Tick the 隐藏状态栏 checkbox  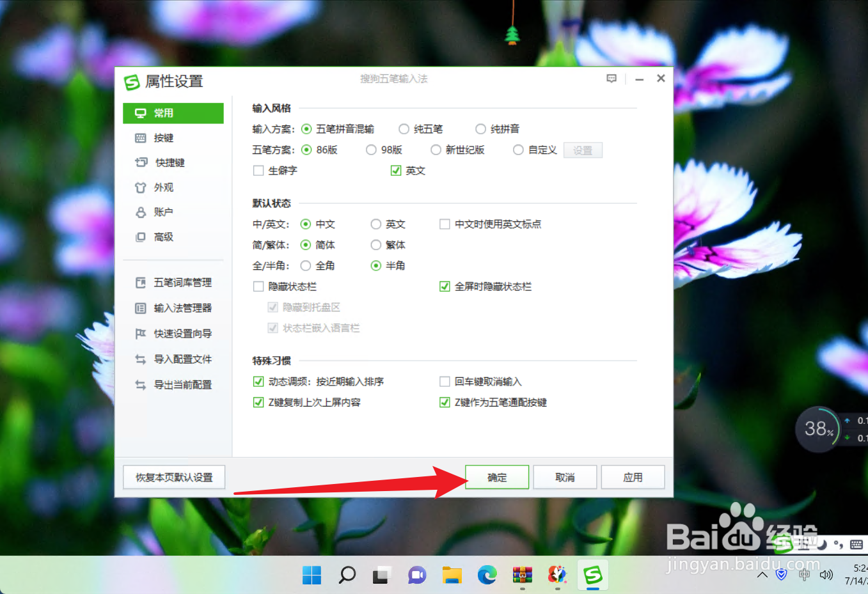point(258,286)
